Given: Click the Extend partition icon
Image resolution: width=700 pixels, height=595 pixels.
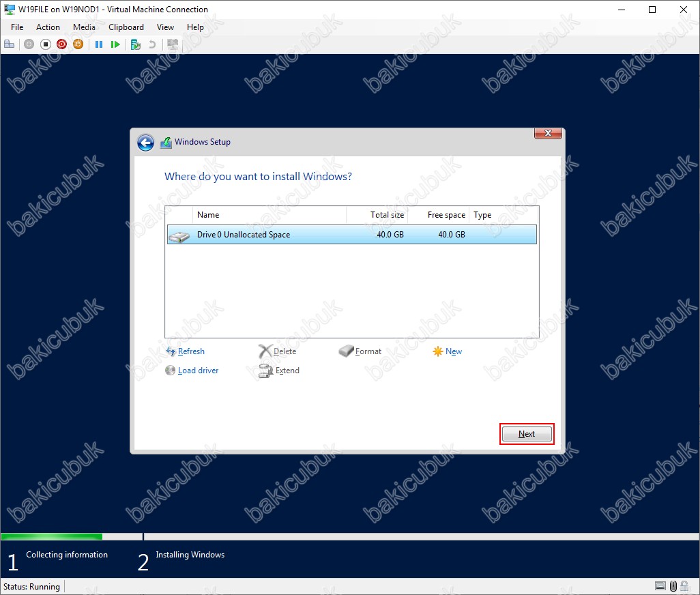Looking at the screenshot, I should click(265, 371).
